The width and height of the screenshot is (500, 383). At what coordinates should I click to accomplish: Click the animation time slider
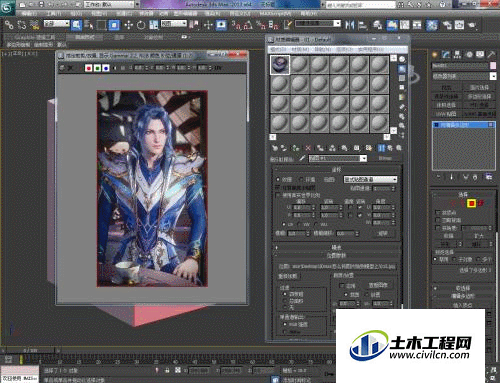click(x=30, y=350)
